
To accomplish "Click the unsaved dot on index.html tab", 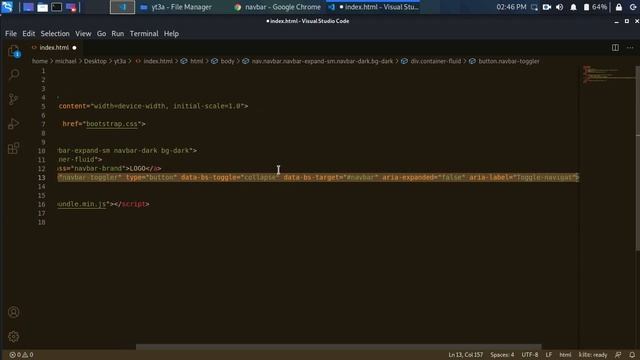I will pos(74,48).
